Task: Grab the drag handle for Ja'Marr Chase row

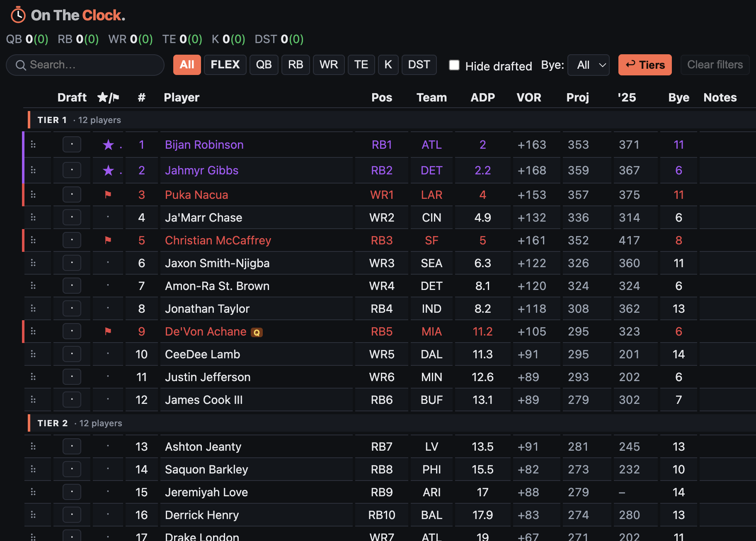Action: 33,217
